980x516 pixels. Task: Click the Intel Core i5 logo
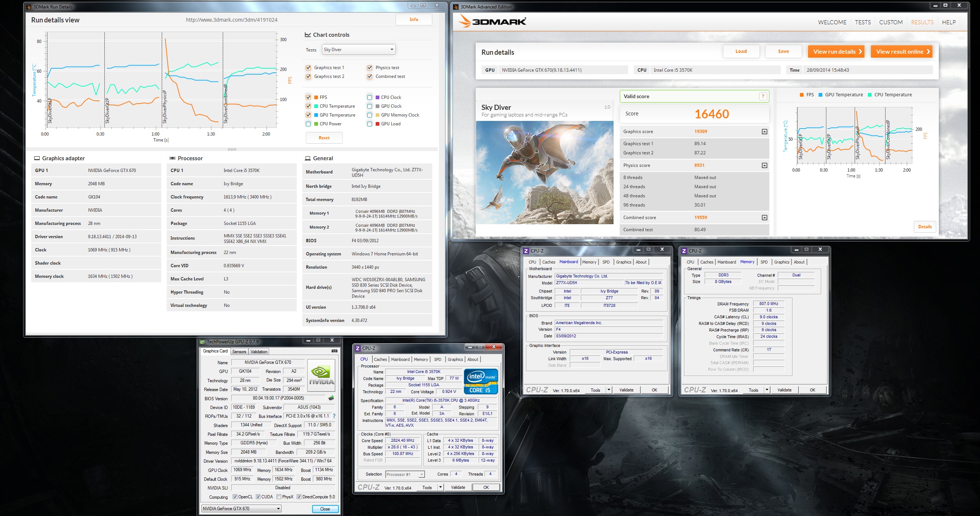[x=481, y=381]
